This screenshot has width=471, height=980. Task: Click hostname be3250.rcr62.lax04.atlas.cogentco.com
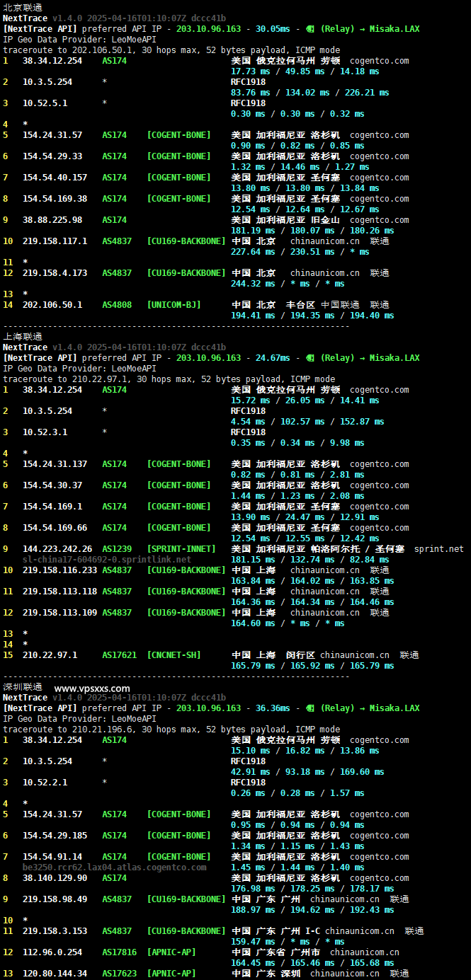point(115,867)
